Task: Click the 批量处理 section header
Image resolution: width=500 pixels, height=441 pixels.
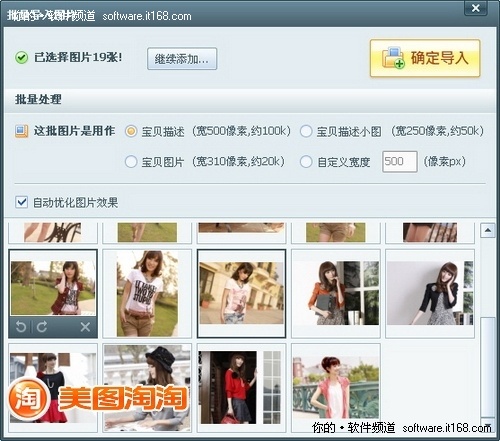Action: pyautogui.click(x=38, y=99)
